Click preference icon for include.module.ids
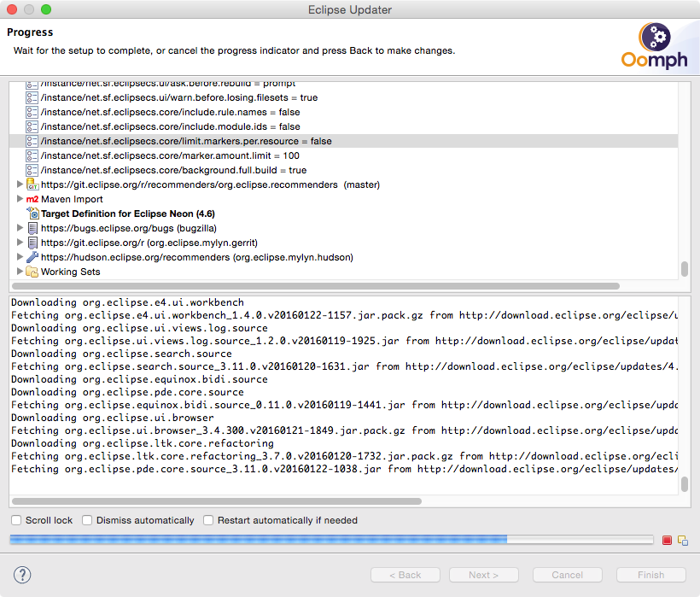The height and width of the screenshot is (597, 700). pyautogui.click(x=32, y=126)
